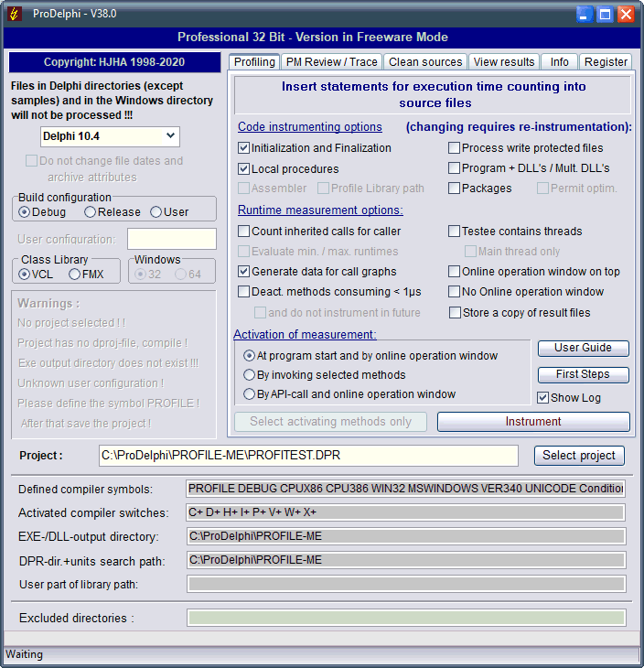Open the View results tab
Image resolution: width=644 pixels, height=668 pixels.
pos(504,62)
